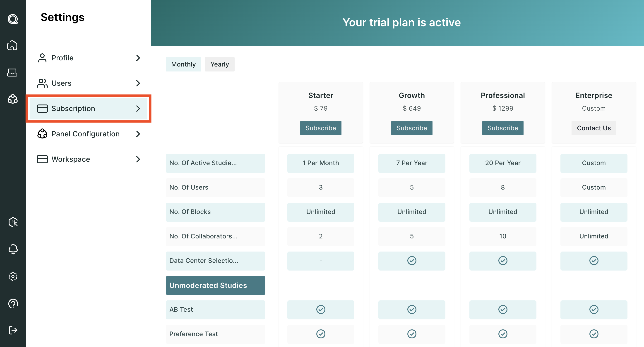Subscribe to the Starter plan
The width and height of the screenshot is (644, 347).
pyautogui.click(x=320, y=128)
